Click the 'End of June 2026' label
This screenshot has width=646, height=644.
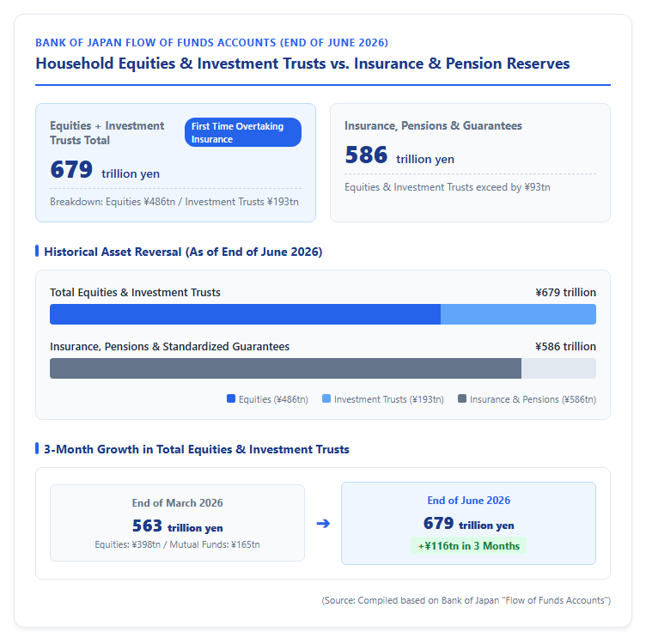click(468, 501)
